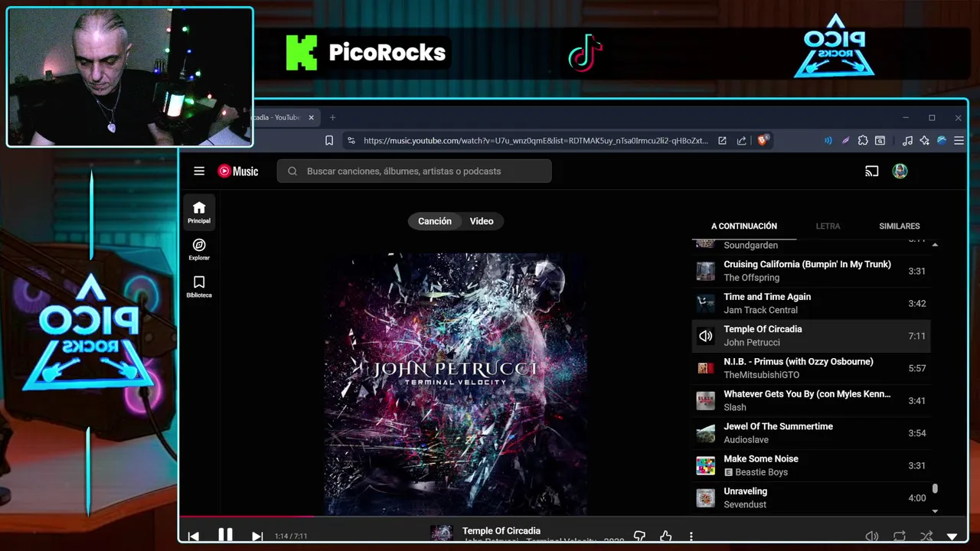
Task: Collapse the player page with down arrow
Action: [952, 537]
